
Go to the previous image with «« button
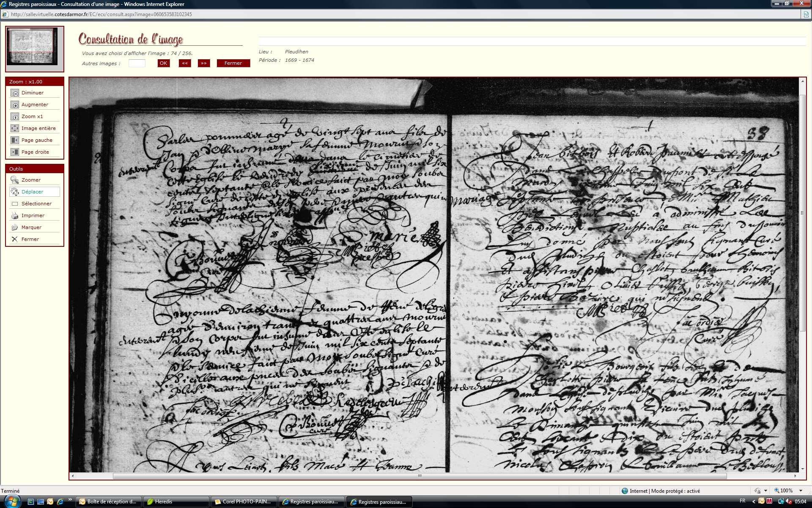click(x=185, y=63)
